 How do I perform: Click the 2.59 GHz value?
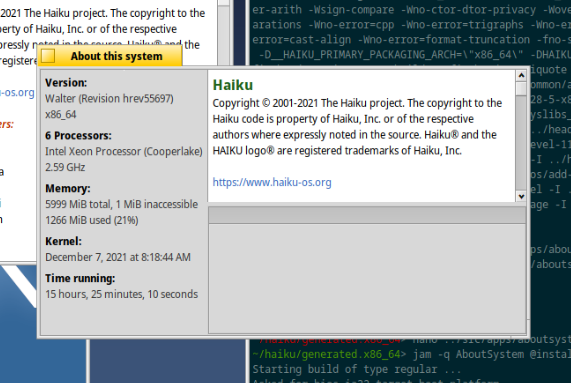pyautogui.click(x=65, y=167)
